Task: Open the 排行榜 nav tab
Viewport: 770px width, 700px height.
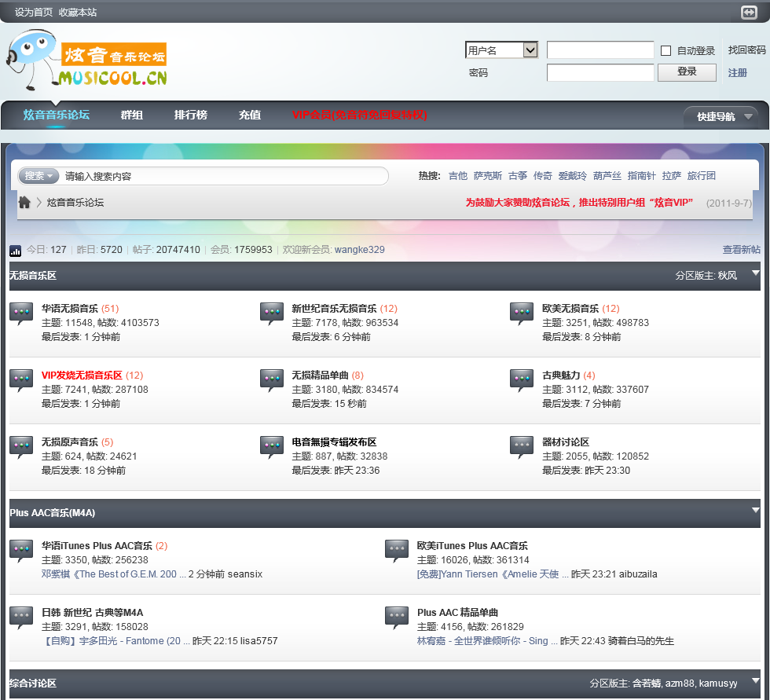Action: (190, 115)
